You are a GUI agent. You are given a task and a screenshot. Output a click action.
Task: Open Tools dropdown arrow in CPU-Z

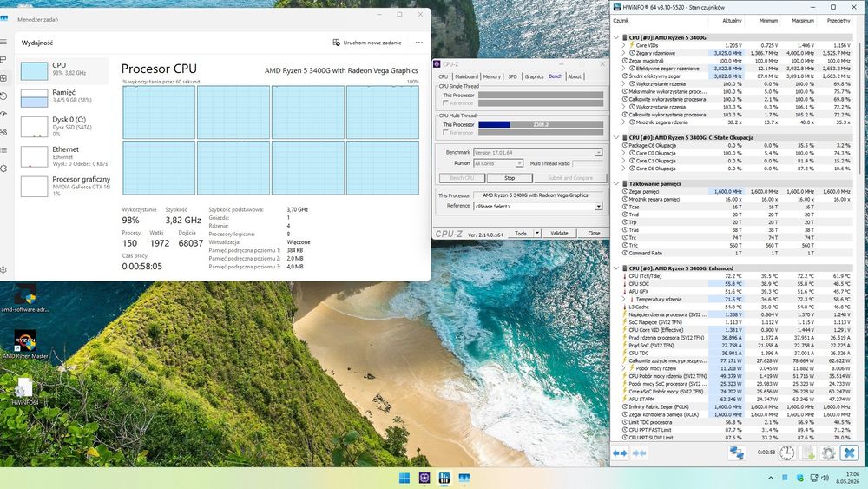coord(537,233)
